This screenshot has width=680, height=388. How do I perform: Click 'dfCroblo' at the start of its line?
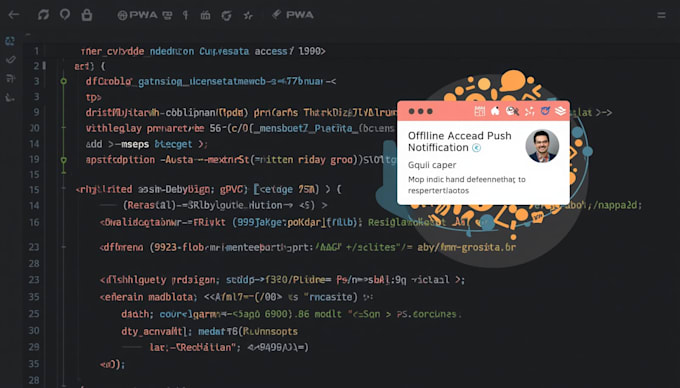click(108, 81)
